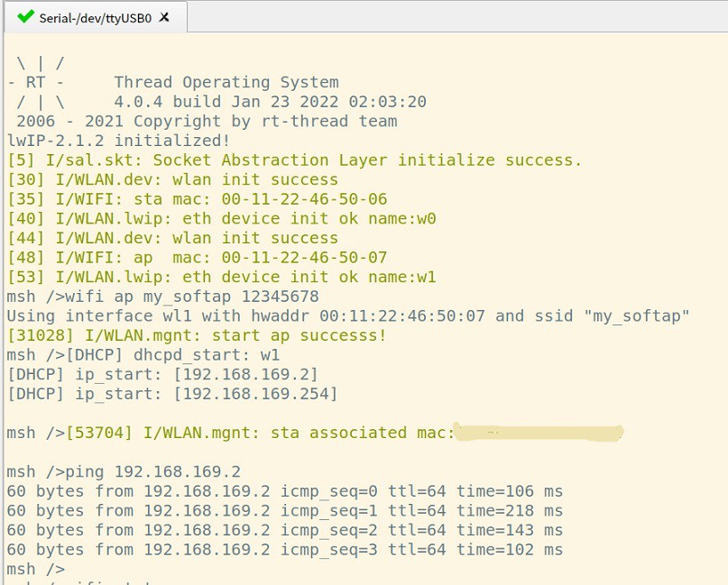The height and width of the screenshot is (585, 728).
Task: Click the 'Using interface wl1 with hwaddr' line
Action: point(348,315)
